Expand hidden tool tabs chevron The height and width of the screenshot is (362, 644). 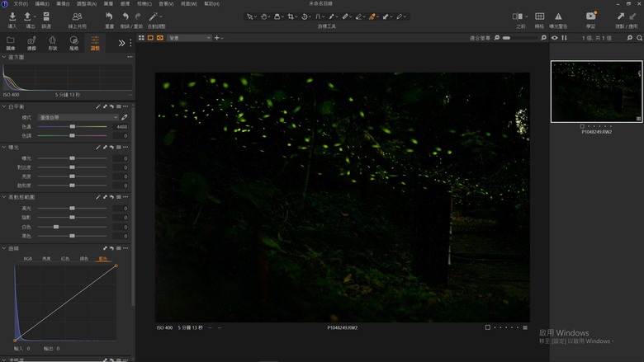(x=121, y=43)
